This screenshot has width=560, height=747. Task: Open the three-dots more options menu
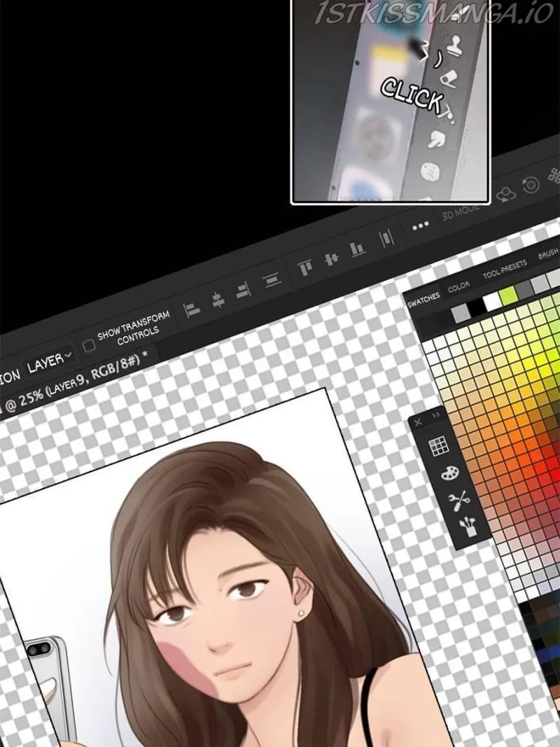pos(421,226)
